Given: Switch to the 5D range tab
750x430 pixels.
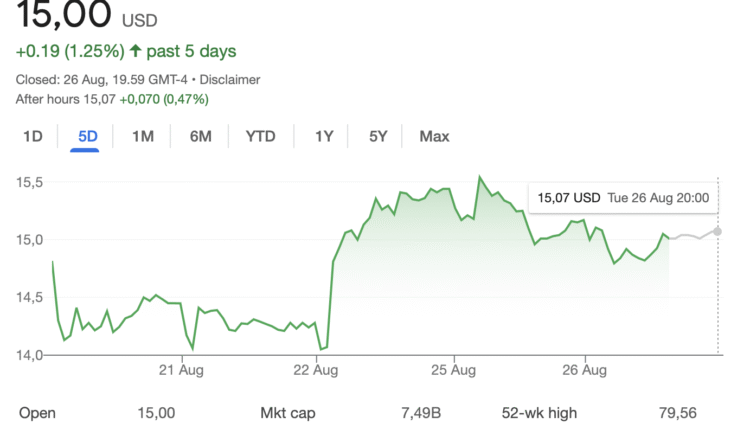Looking at the screenshot, I should click(x=88, y=137).
